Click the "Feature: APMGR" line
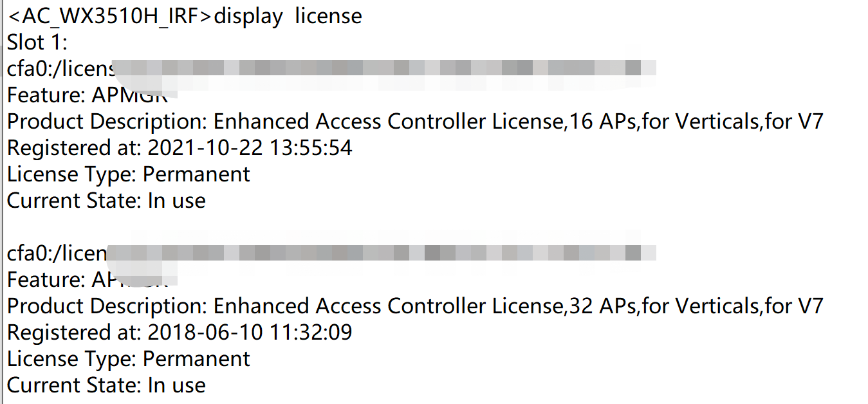Screen dimensions: 868x404 point(87,95)
